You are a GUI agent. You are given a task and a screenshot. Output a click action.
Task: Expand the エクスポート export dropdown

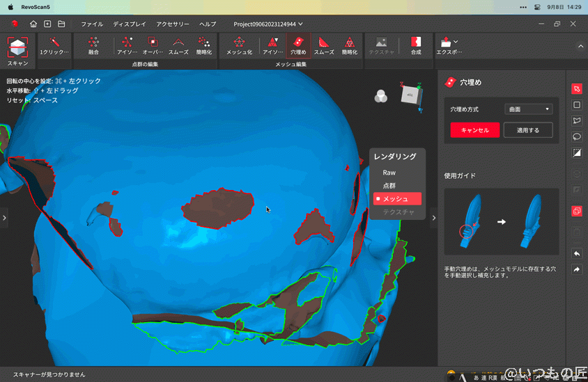(x=456, y=42)
